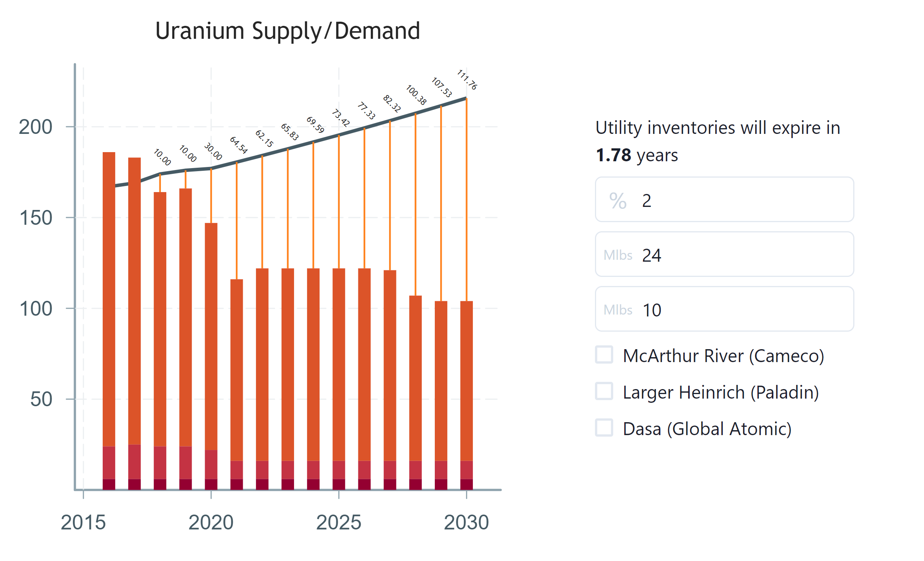Focus the percent input showing 2

pos(724,199)
